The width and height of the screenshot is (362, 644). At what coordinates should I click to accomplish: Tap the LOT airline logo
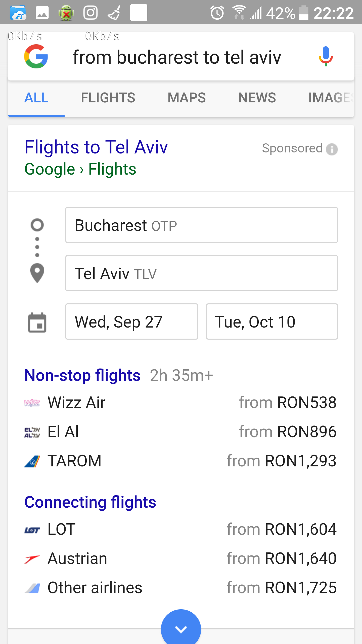point(32,530)
